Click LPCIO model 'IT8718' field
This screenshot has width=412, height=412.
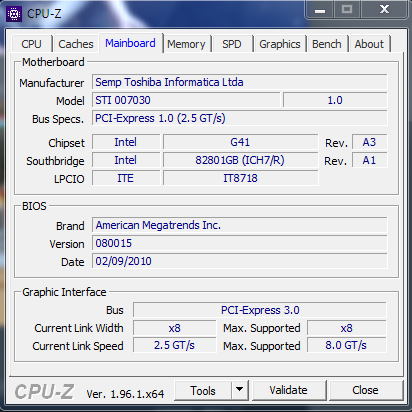point(240,178)
